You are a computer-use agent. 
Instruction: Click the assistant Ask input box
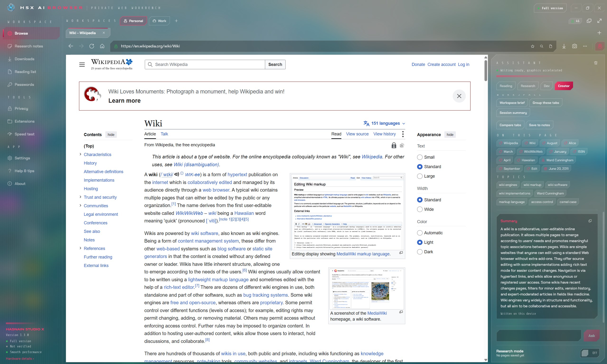click(x=539, y=336)
